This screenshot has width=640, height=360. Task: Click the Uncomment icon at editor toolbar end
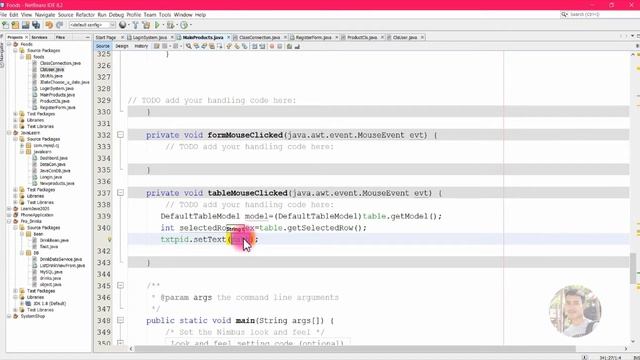pos(298,46)
